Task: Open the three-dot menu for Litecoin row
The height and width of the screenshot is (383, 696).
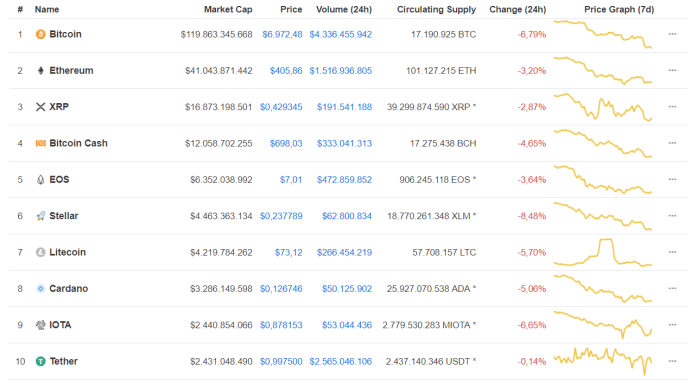Action: [672, 252]
